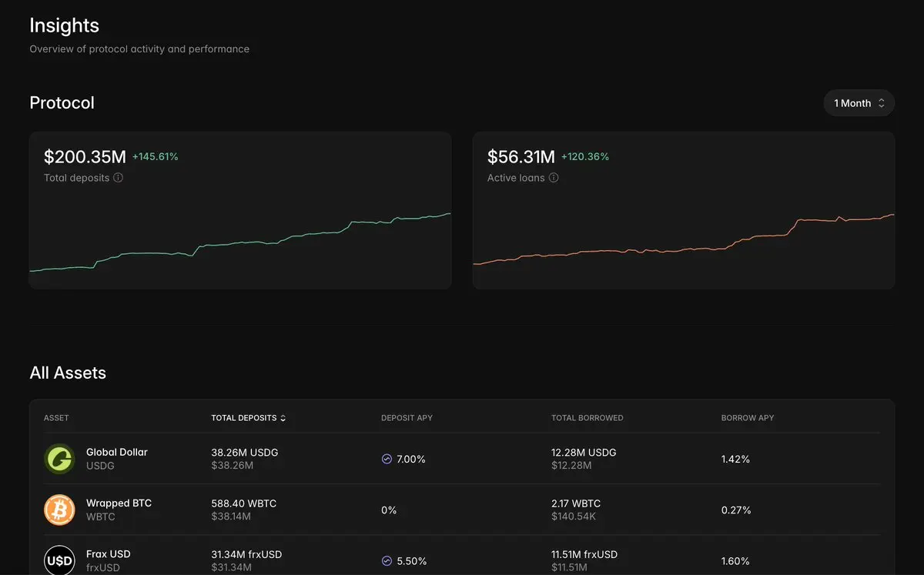Viewport: 924px width, 575px height.
Task: Open the Frax USD asset row
Action: 462,556
